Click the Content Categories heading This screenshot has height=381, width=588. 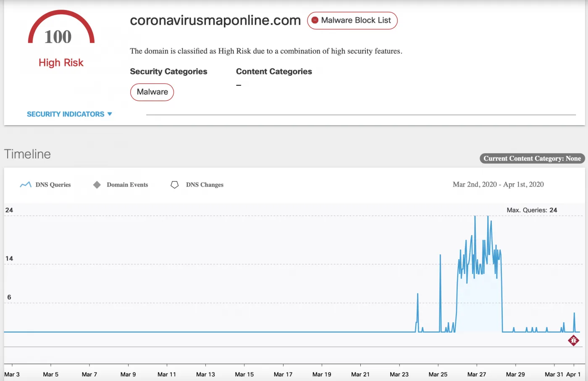[274, 71]
